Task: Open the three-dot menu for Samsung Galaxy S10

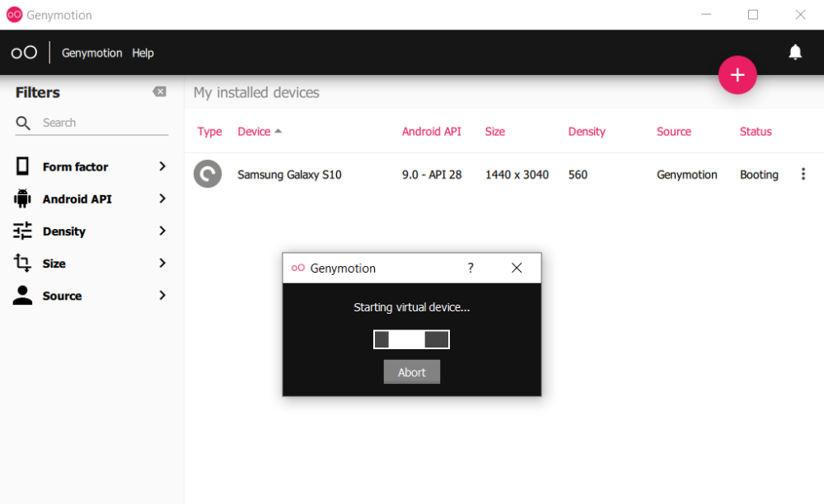Action: coord(803,174)
